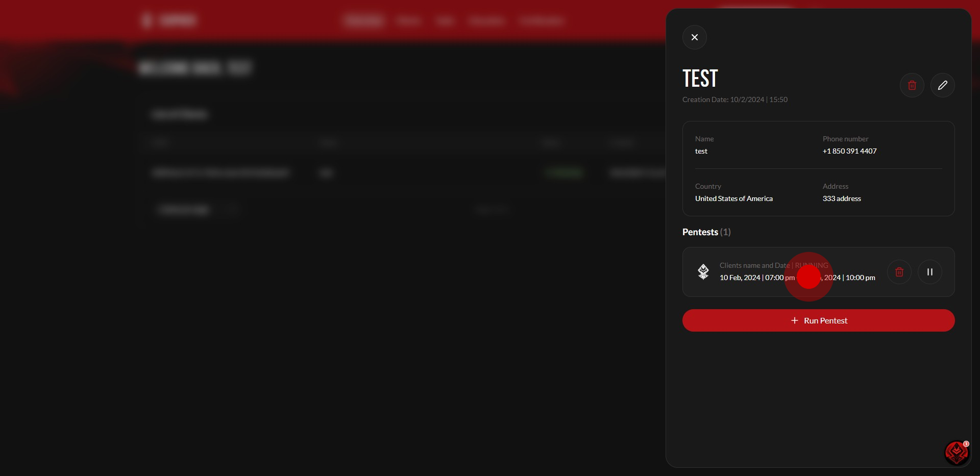The image size is (980, 476).
Task: Click the United States of America country value
Action: [733, 198]
